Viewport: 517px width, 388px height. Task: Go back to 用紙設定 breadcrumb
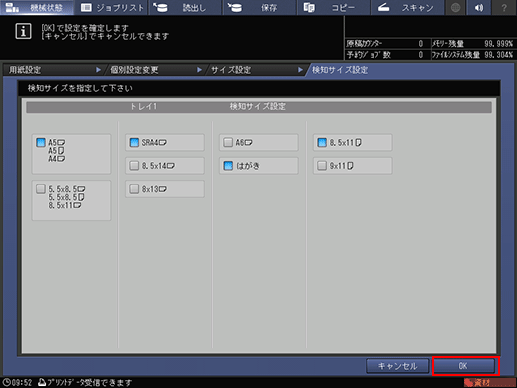(25, 70)
